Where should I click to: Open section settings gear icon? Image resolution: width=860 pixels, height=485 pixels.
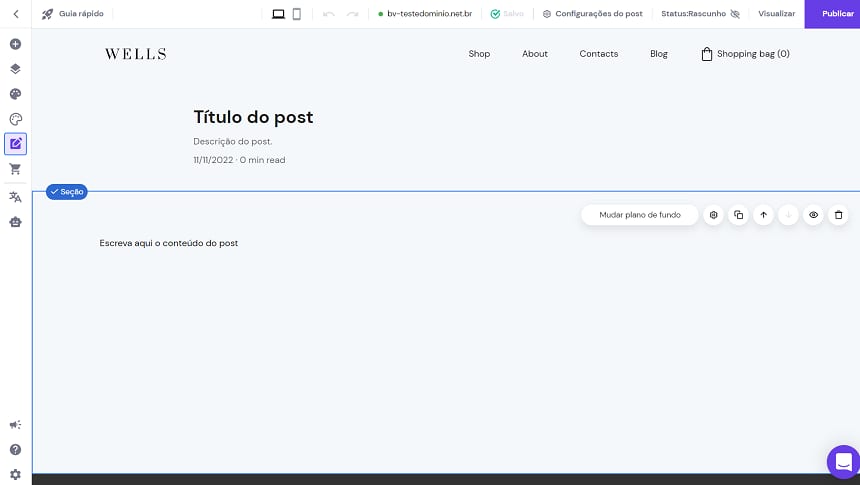tap(714, 215)
